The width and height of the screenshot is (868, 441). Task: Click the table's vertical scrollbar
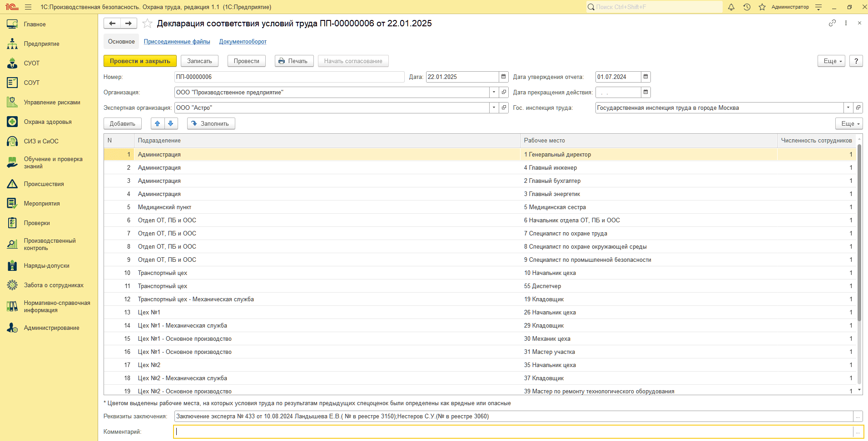click(859, 232)
